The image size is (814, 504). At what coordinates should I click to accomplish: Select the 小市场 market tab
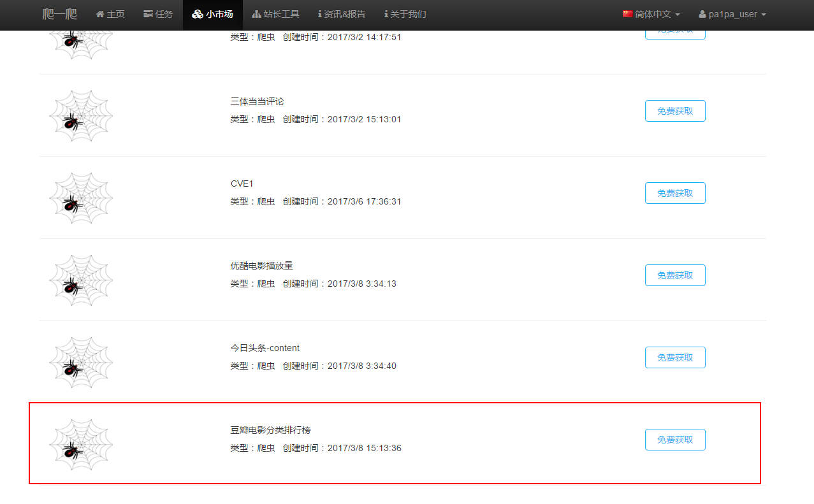click(x=212, y=14)
